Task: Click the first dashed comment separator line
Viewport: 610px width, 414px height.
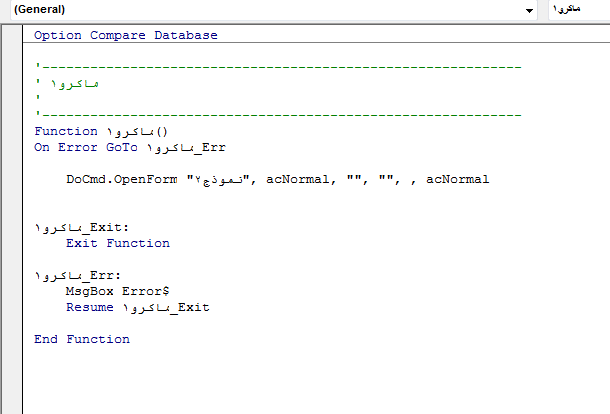Action: 279,67
